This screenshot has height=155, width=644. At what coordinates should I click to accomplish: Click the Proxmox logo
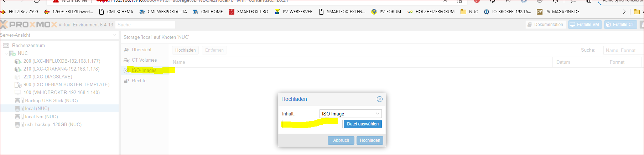pyautogui.click(x=28, y=25)
